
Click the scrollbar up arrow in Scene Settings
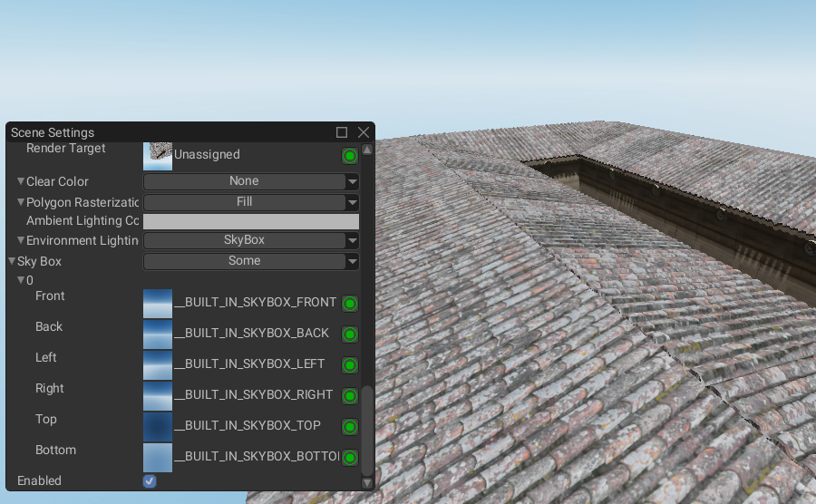[x=367, y=150]
